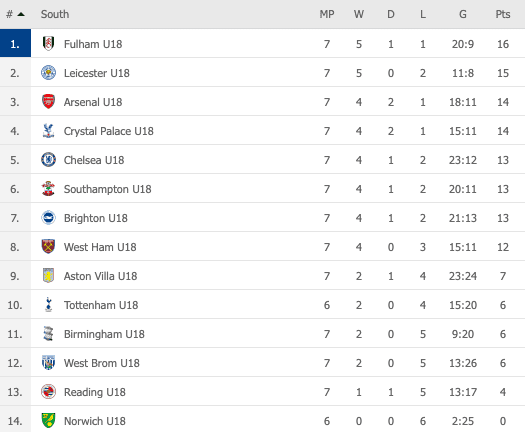
Task: Sort standings by G goals header
Action: [463, 14]
